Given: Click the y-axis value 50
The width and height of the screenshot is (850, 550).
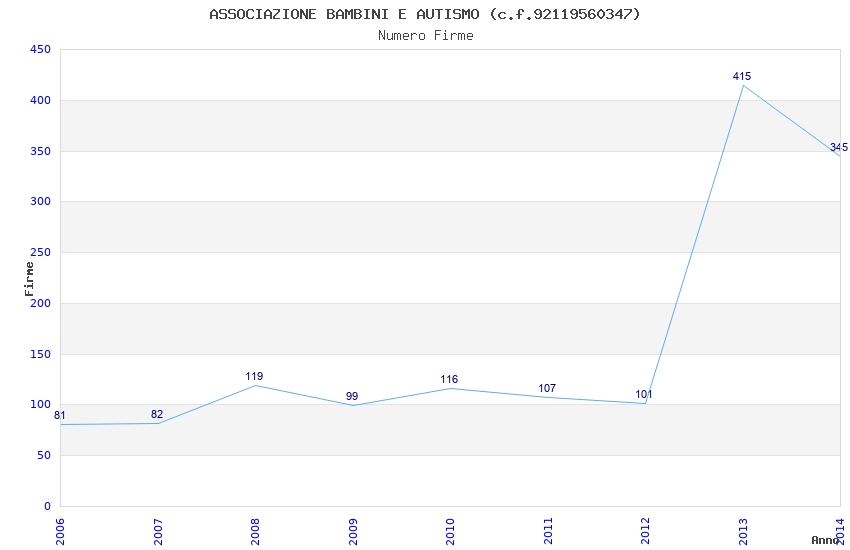Looking at the screenshot, I should tap(44, 456).
